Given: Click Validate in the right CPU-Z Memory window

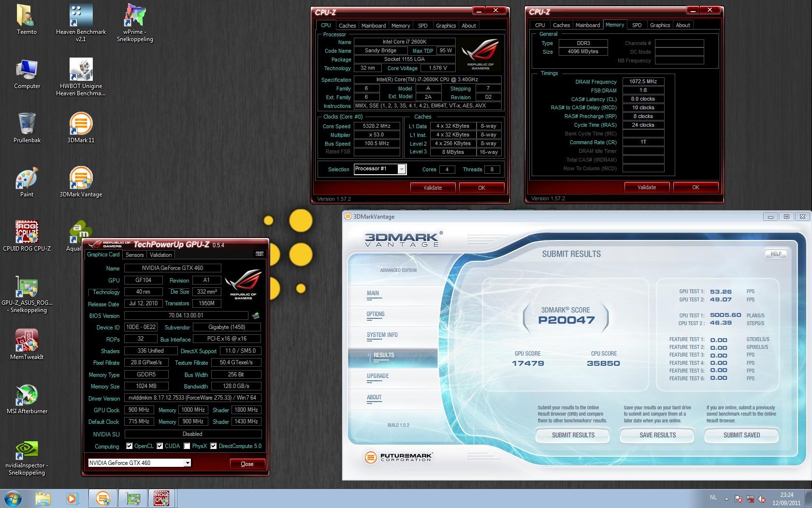Looking at the screenshot, I should coord(647,187).
